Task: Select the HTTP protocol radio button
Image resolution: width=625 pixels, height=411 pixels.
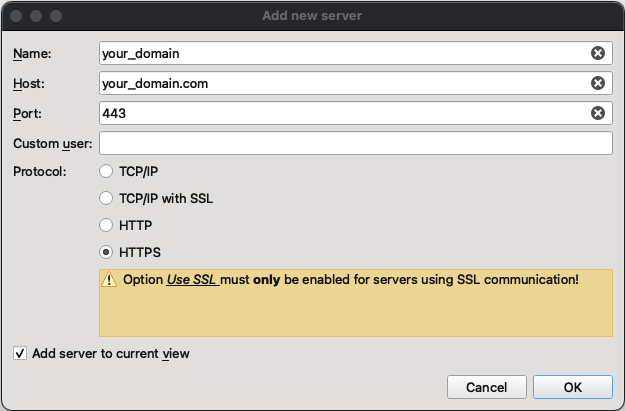Action: [107, 226]
